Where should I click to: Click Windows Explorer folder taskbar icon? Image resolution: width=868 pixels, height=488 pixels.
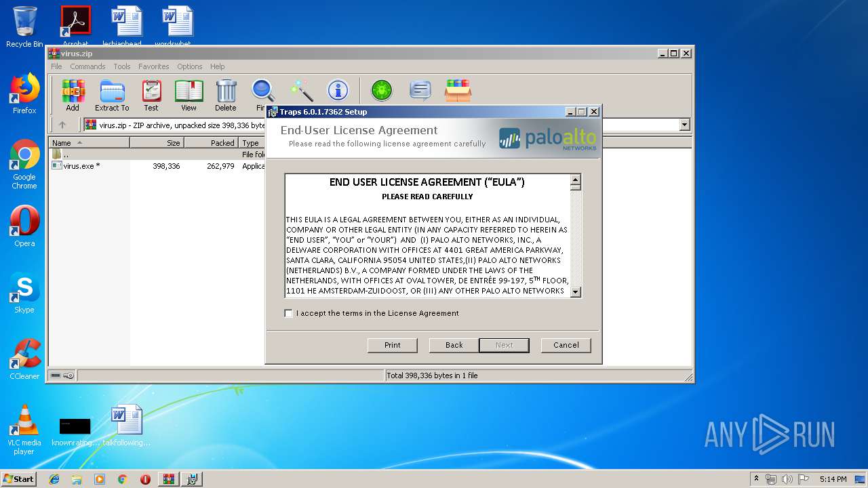click(x=77, y=479)
